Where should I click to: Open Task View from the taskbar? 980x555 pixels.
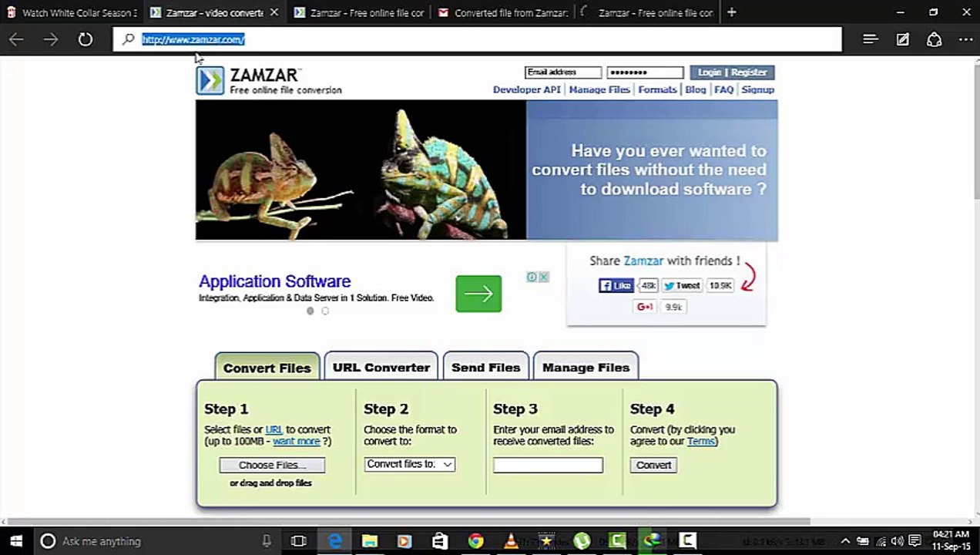(298, 541)
